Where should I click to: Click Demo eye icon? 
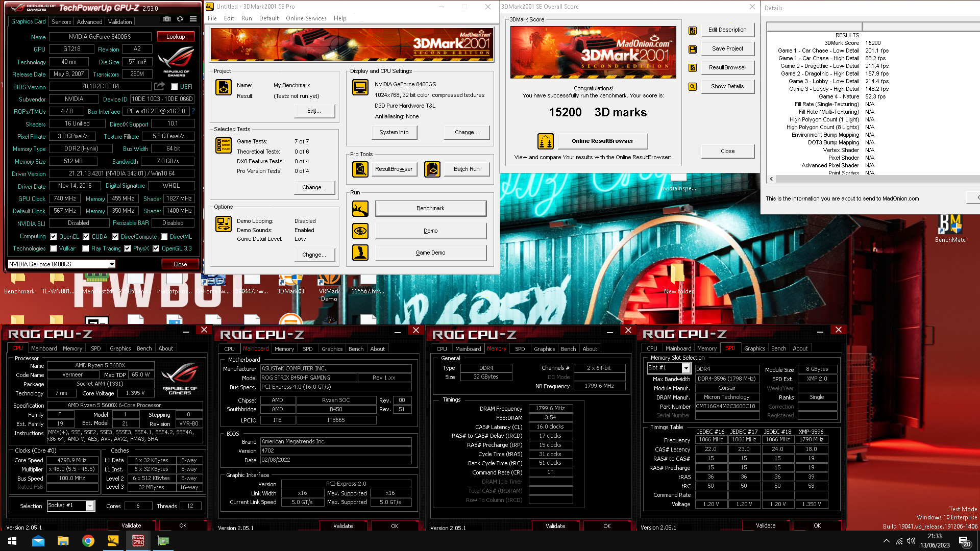[x=360, y=231]
